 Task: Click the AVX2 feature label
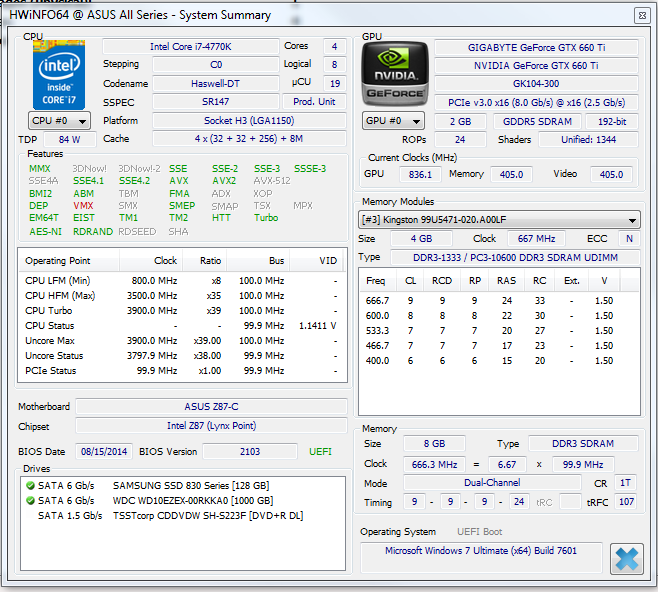[x=224, y=181]
